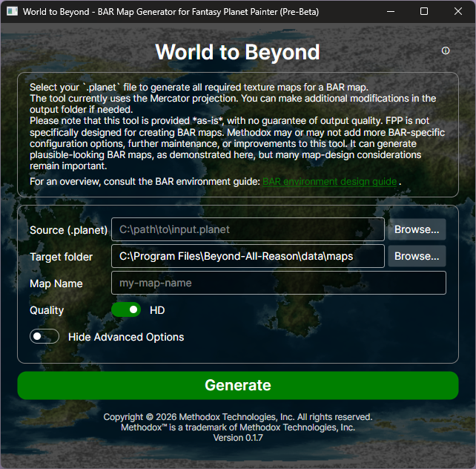Click the 'Hide Advanced Options' label
476x469 pixels.
pos(126,337)
